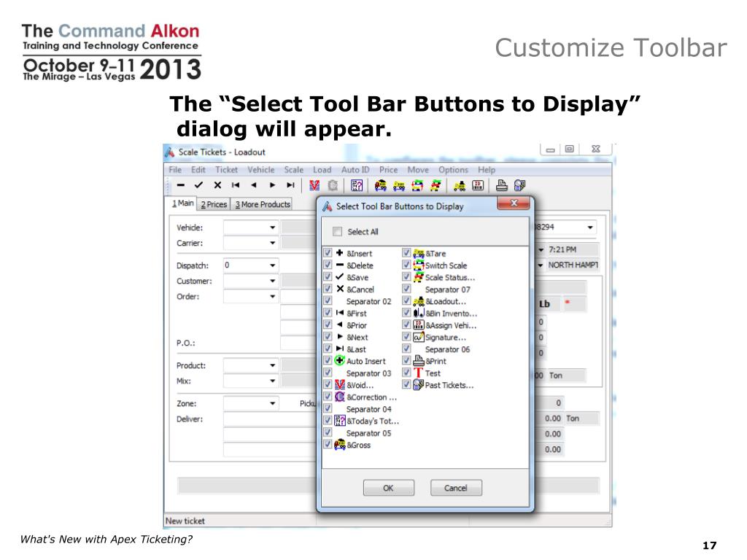Check the Select All checkbox

point(337,232)
